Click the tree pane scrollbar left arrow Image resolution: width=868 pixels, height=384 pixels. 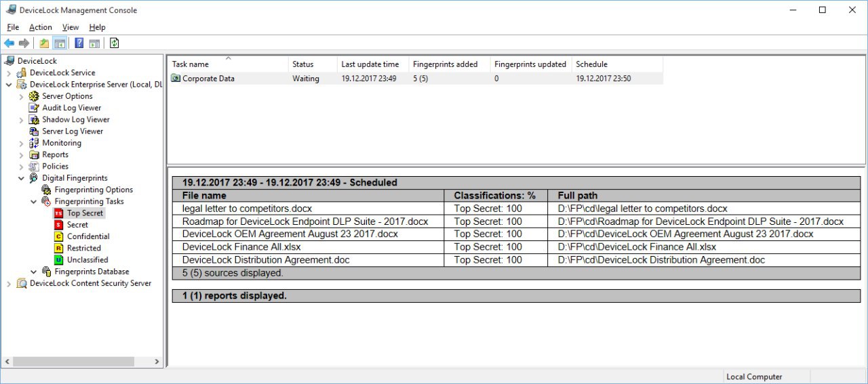(x=7, y=362)
